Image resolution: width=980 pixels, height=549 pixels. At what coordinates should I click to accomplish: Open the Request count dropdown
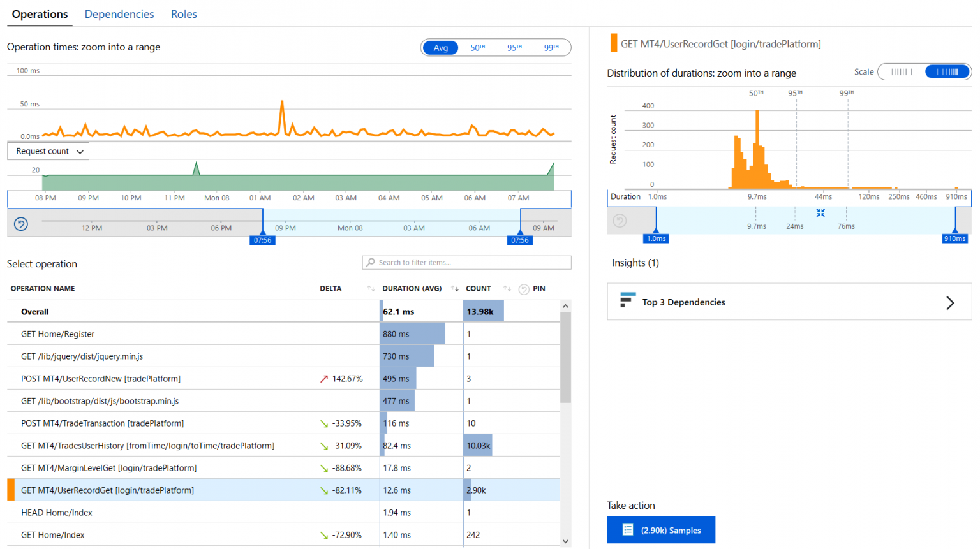[x=48, y=151]
